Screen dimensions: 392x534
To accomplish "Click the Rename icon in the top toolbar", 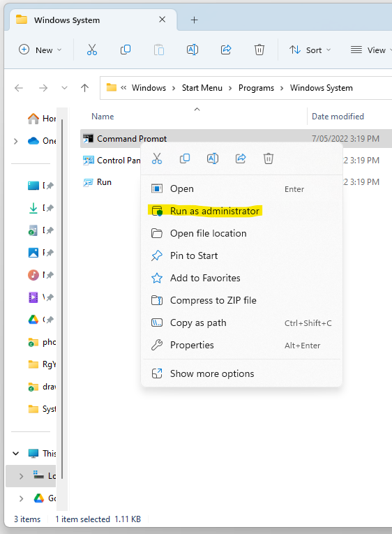I will click(x=193, y=50).
